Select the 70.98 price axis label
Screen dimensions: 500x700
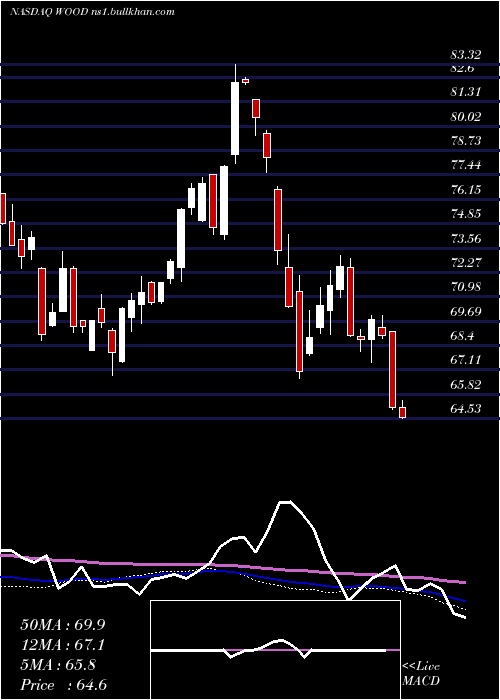466,287
